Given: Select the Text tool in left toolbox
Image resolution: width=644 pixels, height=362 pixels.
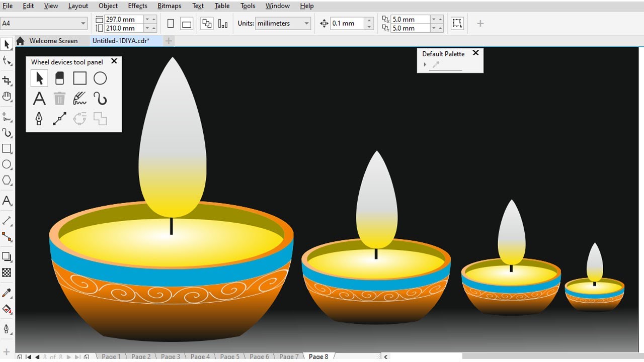Looking at the screenshot, I should click(x=7, y=201).
